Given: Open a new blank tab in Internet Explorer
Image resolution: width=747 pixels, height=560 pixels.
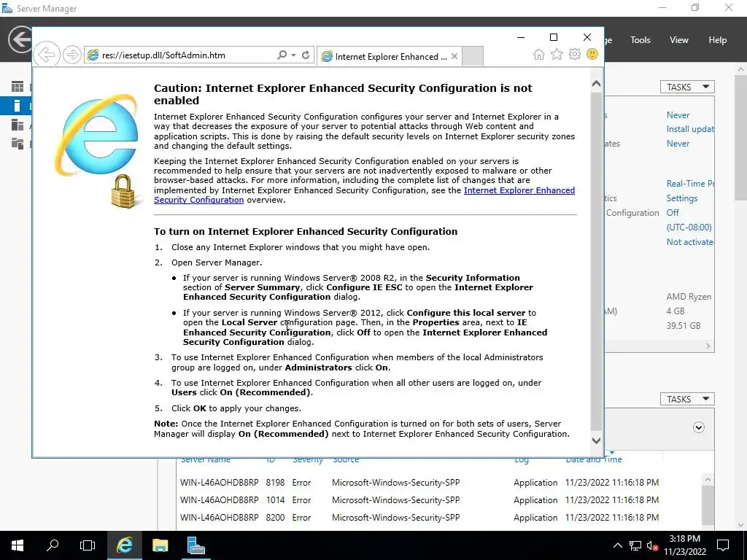Looking at the screenshot, I should [x=473, y=56].
